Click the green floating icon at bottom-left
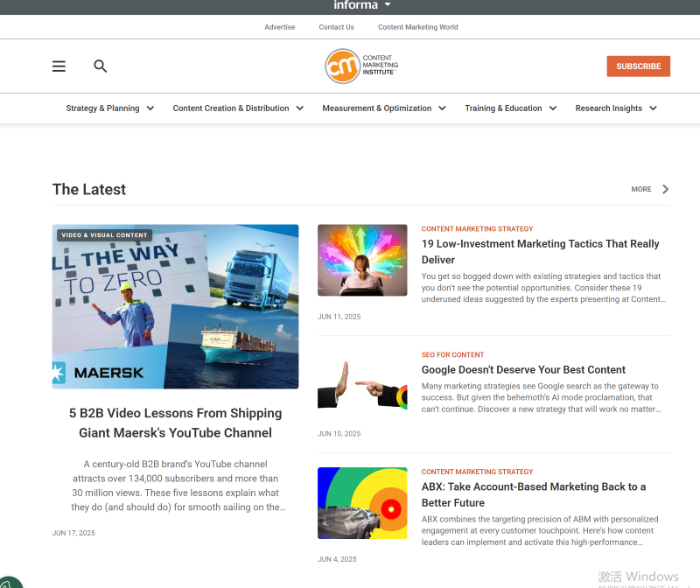This screenshot has height=588, width=700. click(x=10, y=582)
